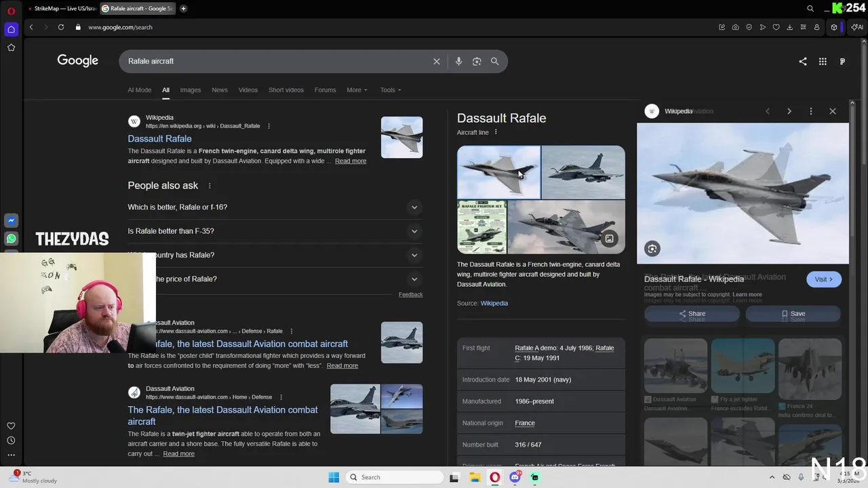Expand 'the price of Rafale?' question

pos(414,279)
